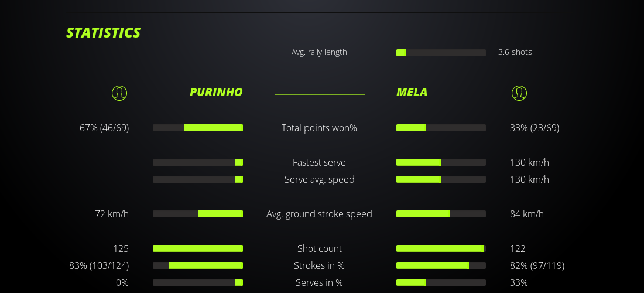Click Mela's 82% (97/119) strokes value

537,265
